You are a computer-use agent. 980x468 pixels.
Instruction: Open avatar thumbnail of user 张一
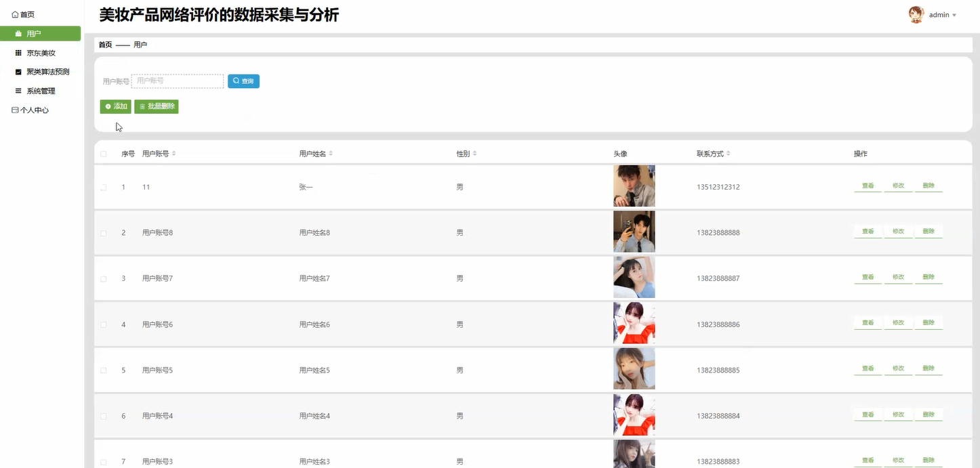pyautogui.click(x=634, y=186)
